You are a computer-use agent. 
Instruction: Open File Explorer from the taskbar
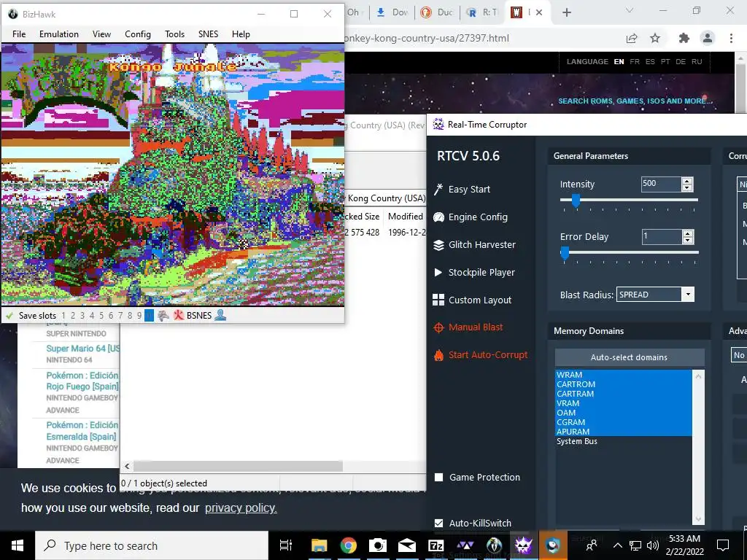coord(320,545)
